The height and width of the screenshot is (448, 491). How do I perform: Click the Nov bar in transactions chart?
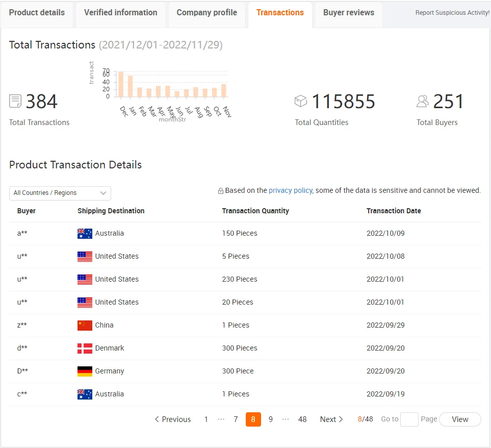click(x=224, y=90)
